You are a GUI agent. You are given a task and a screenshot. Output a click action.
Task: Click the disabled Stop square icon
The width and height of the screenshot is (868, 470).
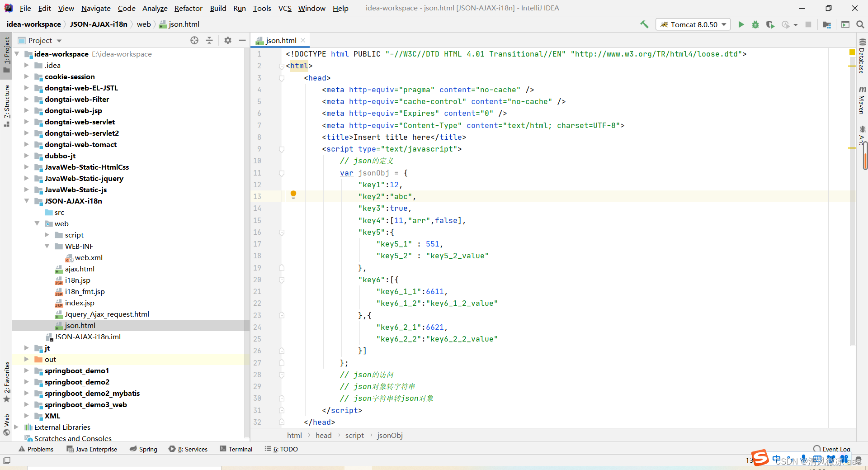[808, 24]
